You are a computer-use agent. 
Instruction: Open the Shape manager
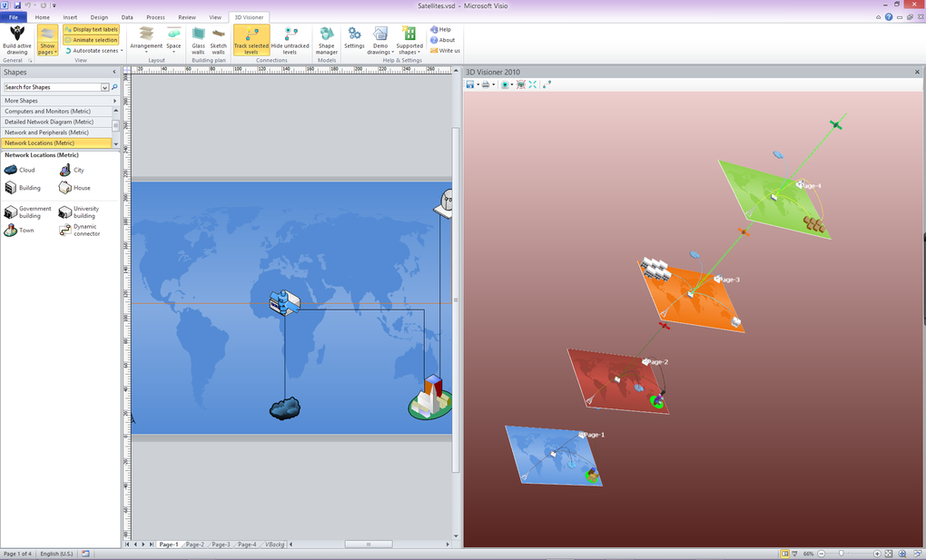[327, 40]
